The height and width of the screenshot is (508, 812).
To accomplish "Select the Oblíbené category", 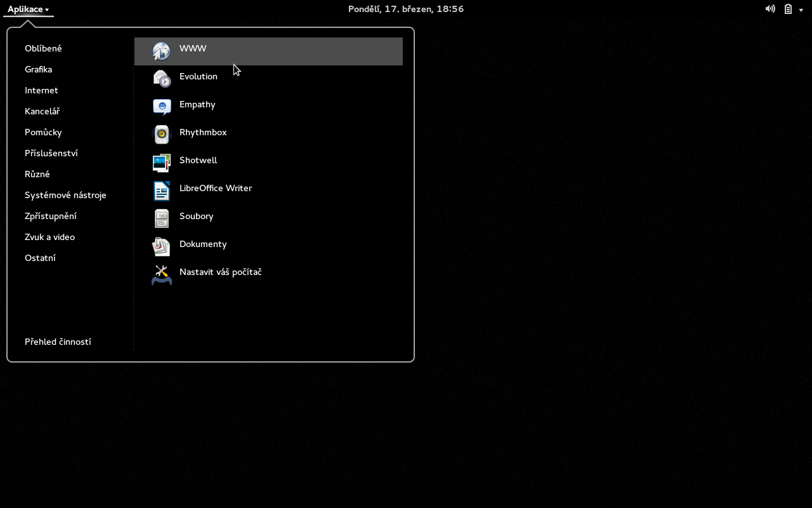I will pyautogui.click(x=43, y=48).
